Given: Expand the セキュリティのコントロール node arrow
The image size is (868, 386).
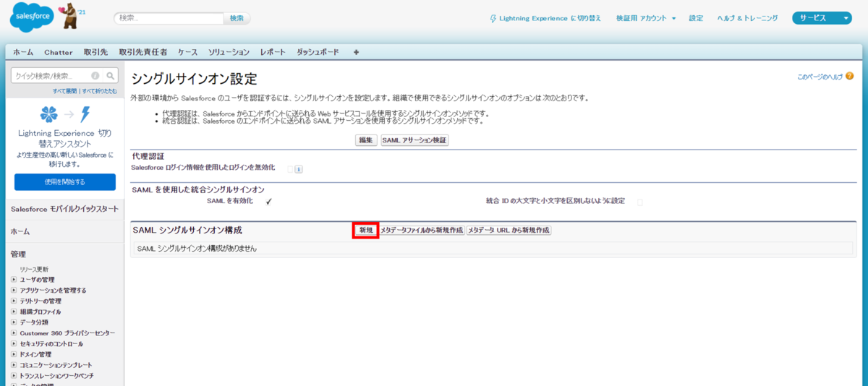Looking at the screenshot, I should [x=14, y=344].
